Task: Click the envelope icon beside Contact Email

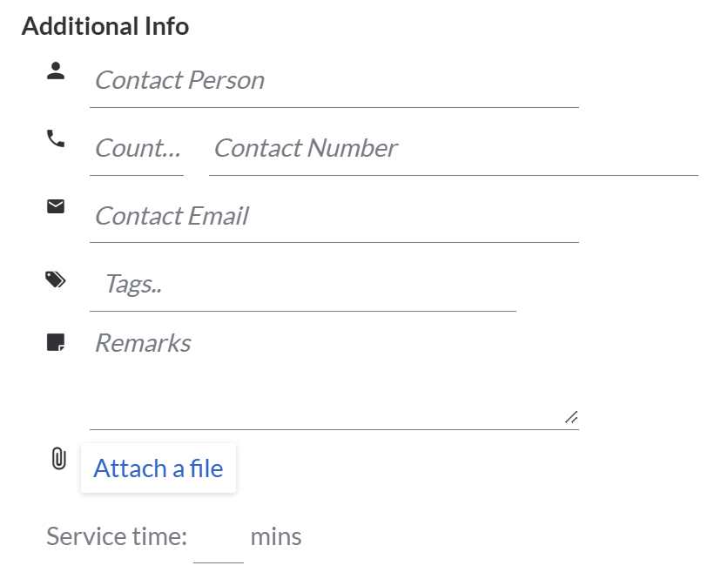Action: (56, 206)
